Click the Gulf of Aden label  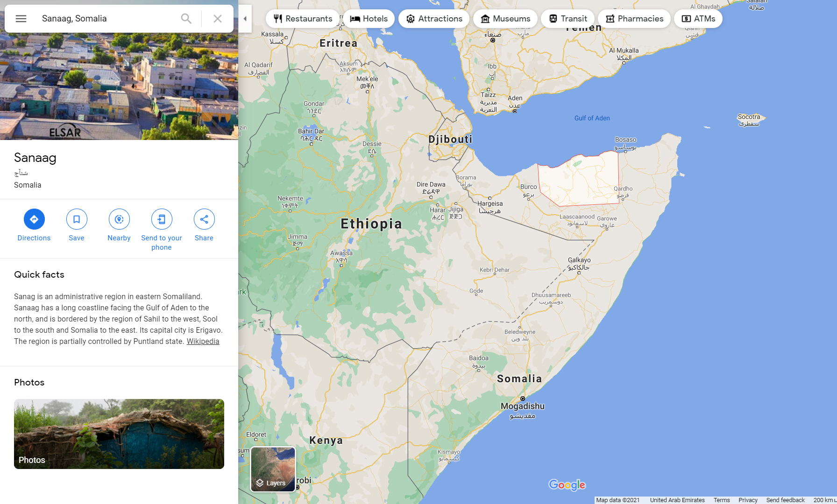(592, 118)
